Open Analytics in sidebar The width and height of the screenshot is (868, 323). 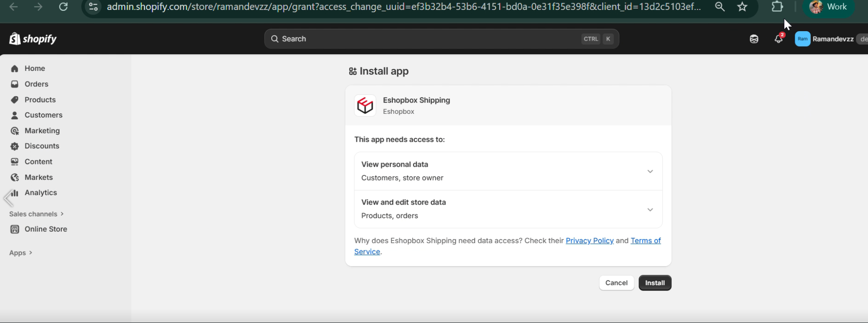[41, 192]
